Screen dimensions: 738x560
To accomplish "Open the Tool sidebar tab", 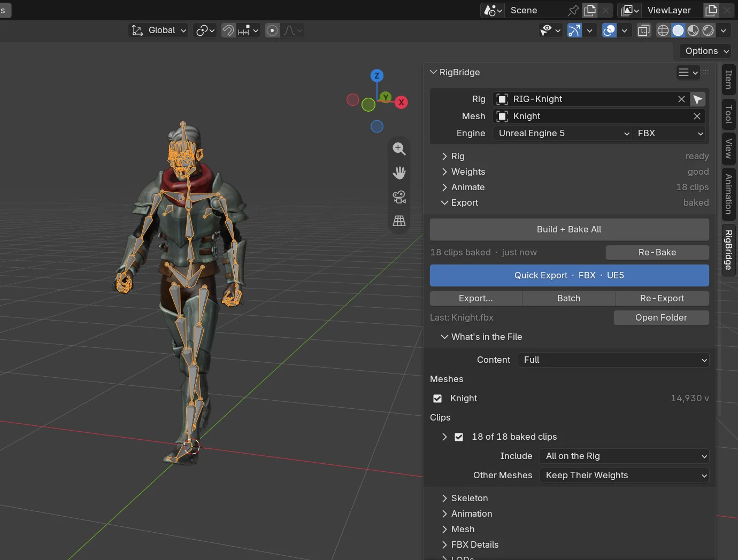I will pos(728,114).
